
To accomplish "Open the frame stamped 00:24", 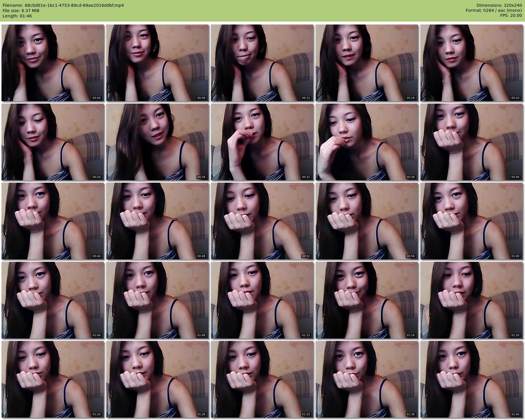I will (53, 142).
